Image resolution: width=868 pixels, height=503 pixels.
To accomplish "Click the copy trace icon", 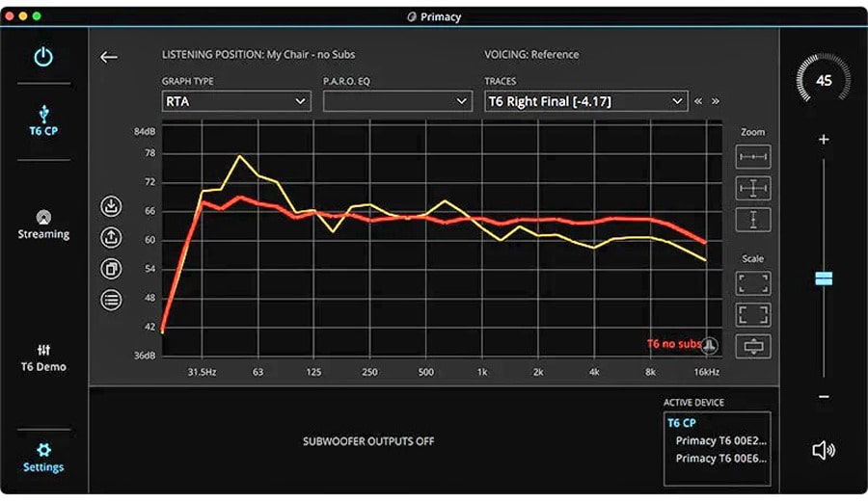I will 111,269.
